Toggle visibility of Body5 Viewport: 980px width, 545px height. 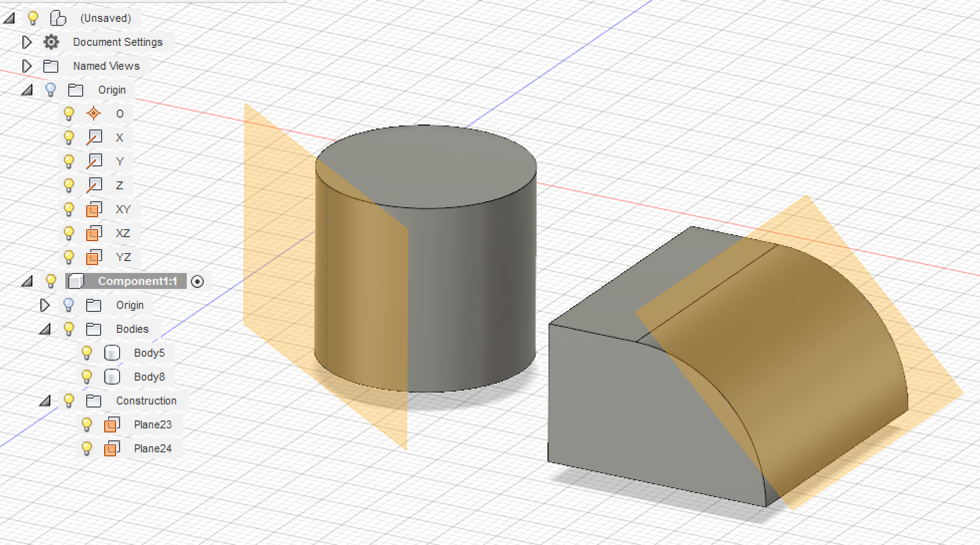point(87,353)
